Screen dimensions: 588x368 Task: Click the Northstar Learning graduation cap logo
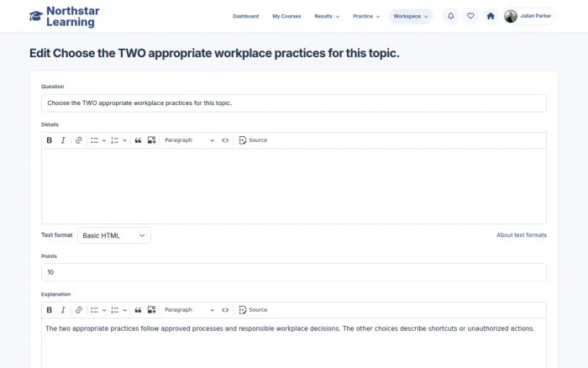[x=36, y=16]
